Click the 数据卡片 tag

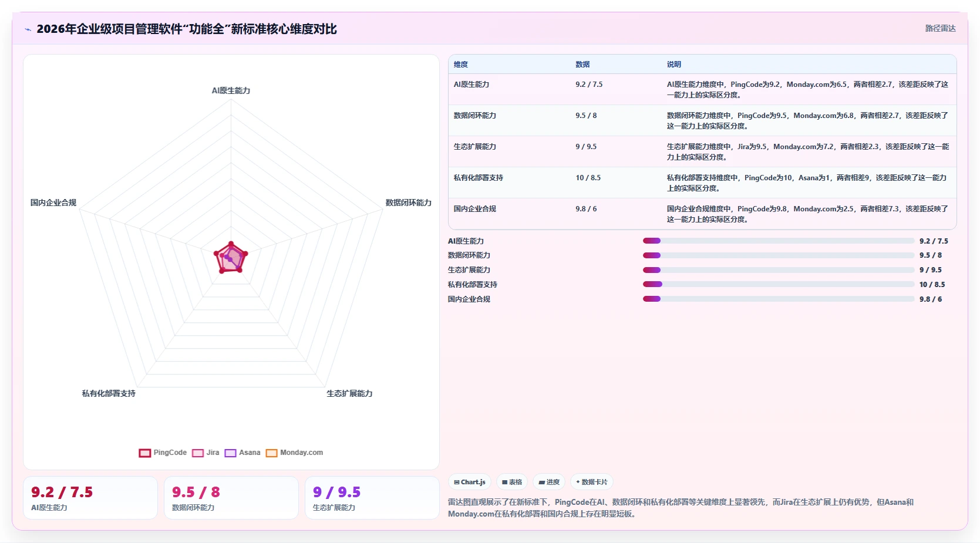(592, 482)
